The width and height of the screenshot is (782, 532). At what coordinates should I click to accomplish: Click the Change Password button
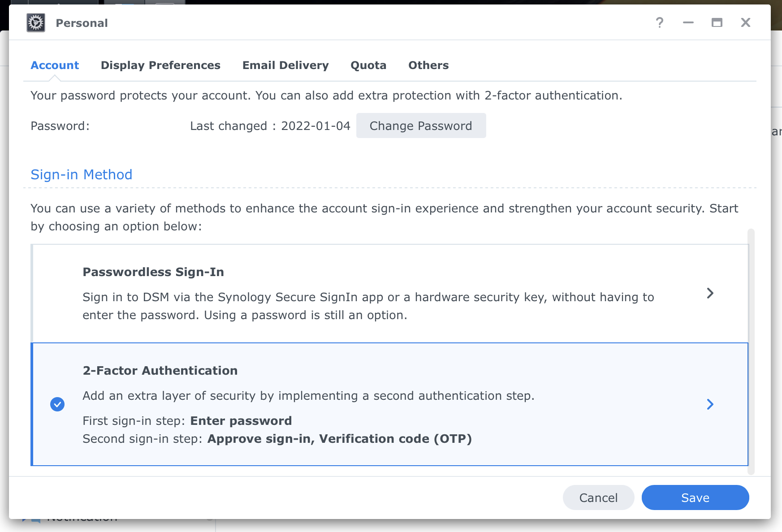pyautogui.click(x=421, y=126)
